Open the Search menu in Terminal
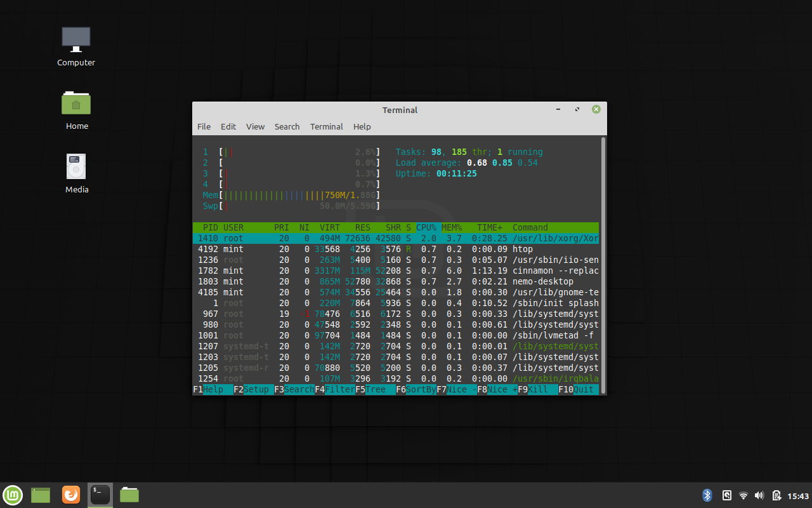The width and height of the screenshot is (812, 508). point(287,126)
